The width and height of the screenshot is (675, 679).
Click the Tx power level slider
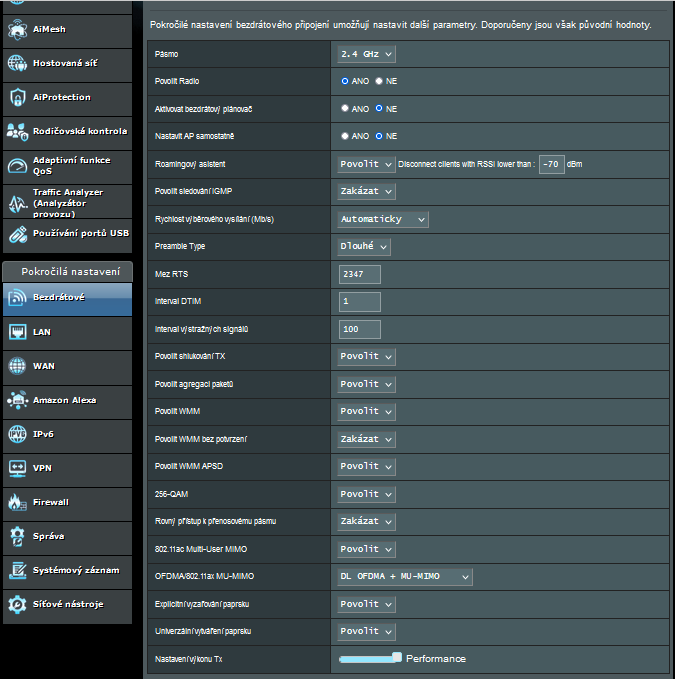point(369,659)
